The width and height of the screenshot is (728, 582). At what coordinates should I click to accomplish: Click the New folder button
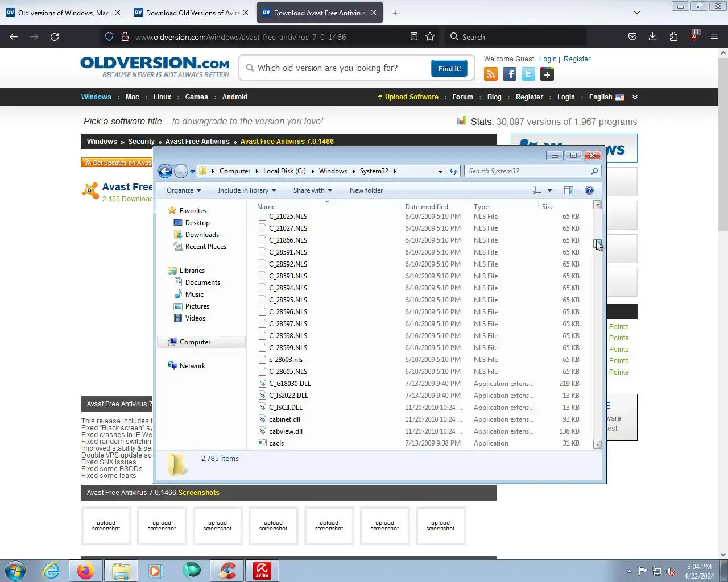click(366, 190)
